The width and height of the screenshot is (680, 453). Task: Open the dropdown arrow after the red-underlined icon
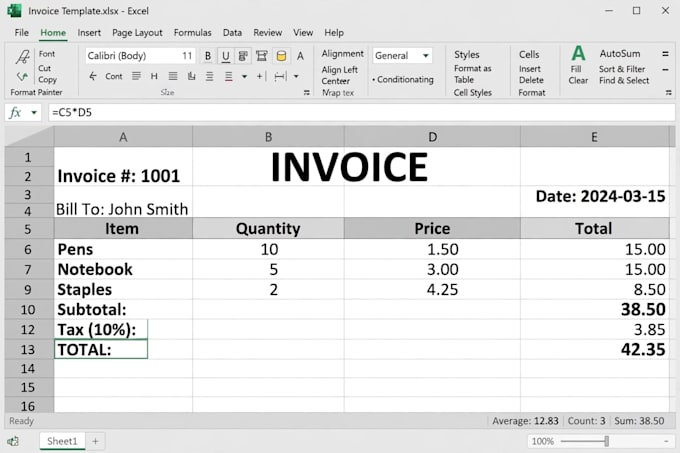click(244, 77)
